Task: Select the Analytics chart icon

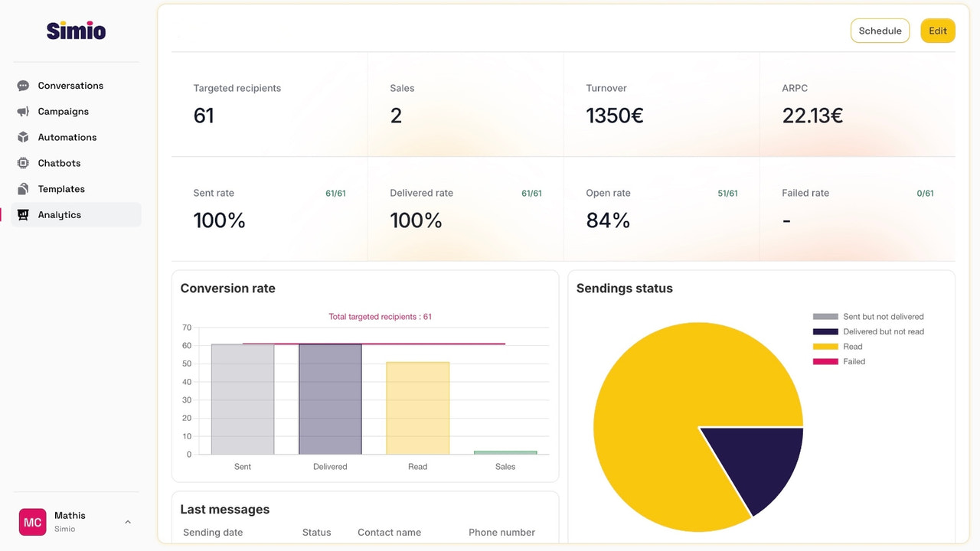Action: point(23,214)
